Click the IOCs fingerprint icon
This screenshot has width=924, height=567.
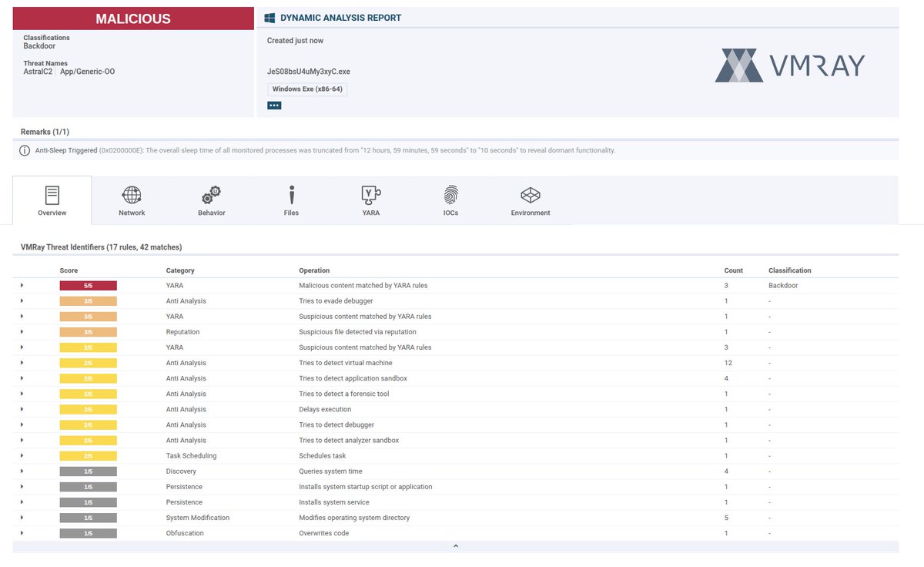(450, 194)
